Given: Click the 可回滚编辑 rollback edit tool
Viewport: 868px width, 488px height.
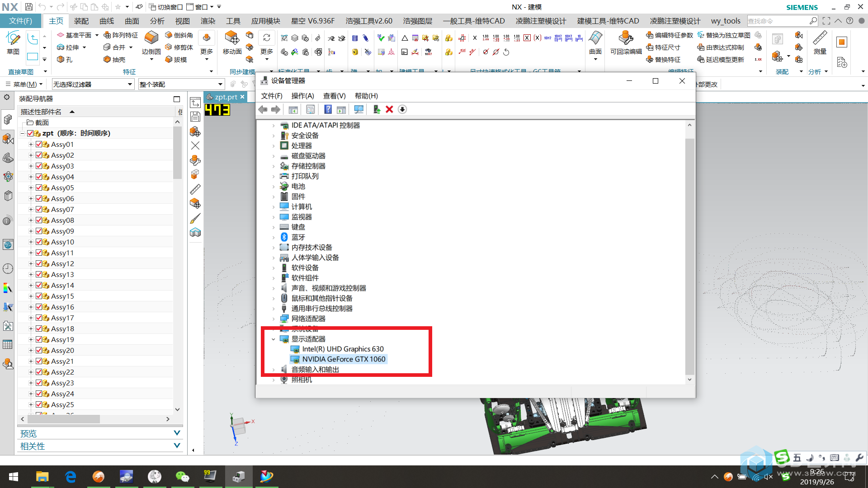Looking at the screenshot, I should [626, 44].
